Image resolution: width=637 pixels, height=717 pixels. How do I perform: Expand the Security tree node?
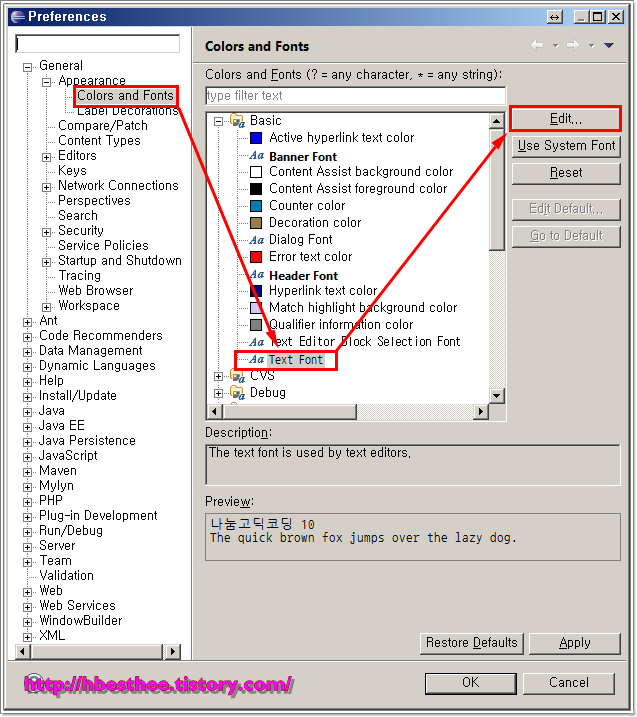[46, 232]
